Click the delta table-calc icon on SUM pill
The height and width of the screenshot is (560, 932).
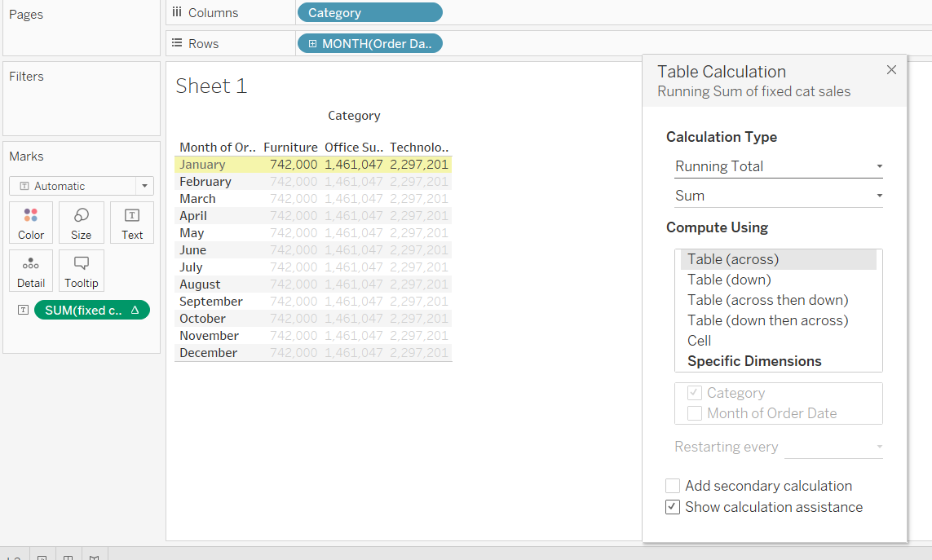pyautogui.click(x=135, y=310)
